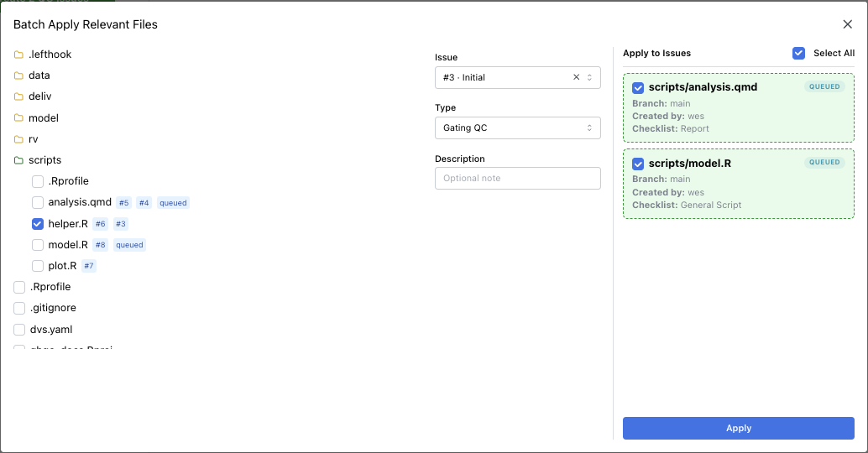Click the deliv folder icon

click(18, 96)
